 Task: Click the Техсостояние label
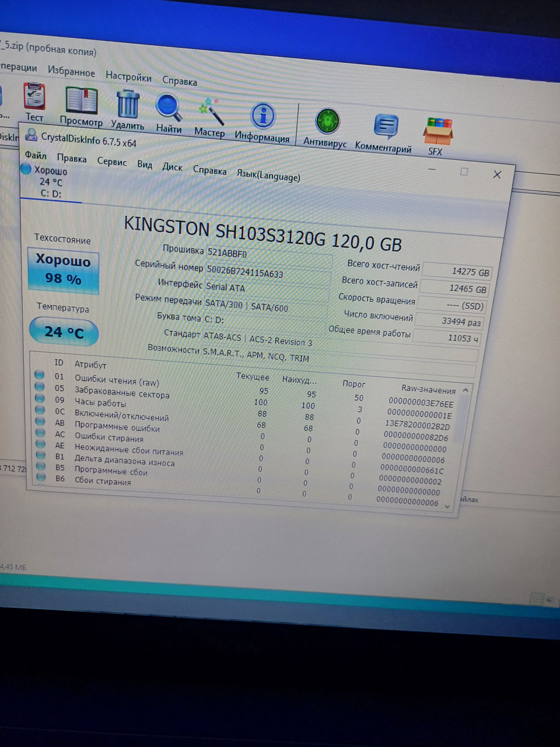(x=62, y=239)
